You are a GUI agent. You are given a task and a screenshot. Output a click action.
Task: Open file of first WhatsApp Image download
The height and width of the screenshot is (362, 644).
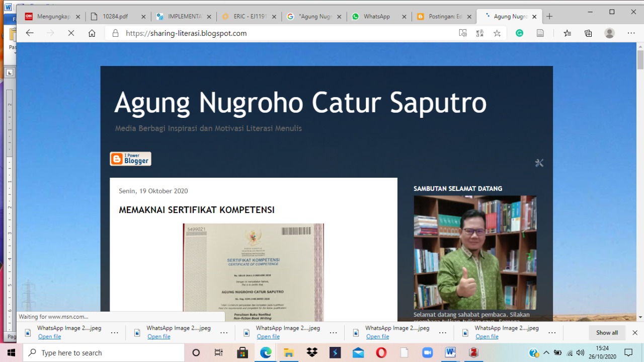click(49, 337)
